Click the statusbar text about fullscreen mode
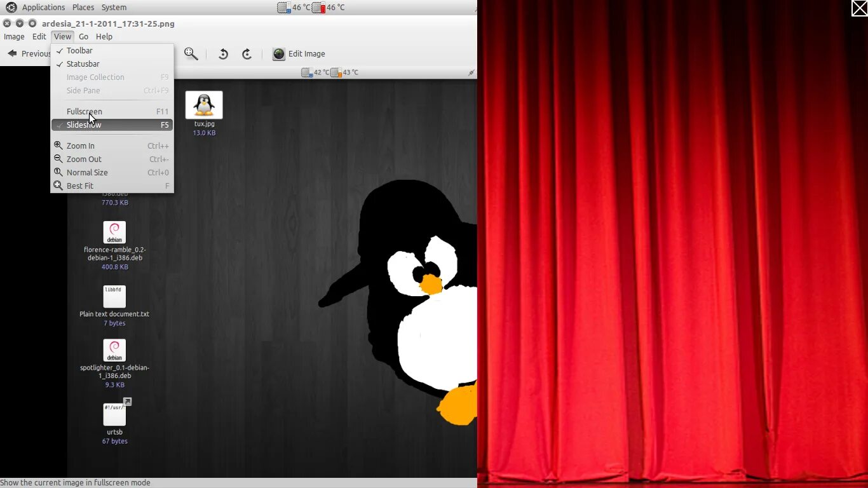868x488 pixels. pyautogui.click(x=76, y=483)
